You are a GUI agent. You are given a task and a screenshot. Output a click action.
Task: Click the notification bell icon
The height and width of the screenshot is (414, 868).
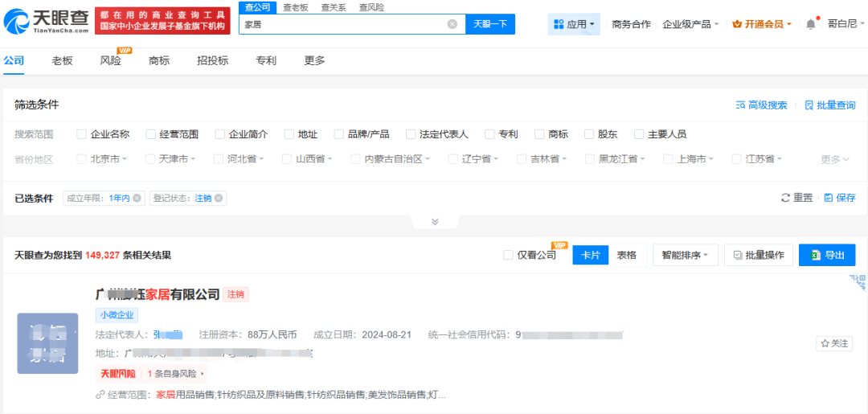point(810,24)
